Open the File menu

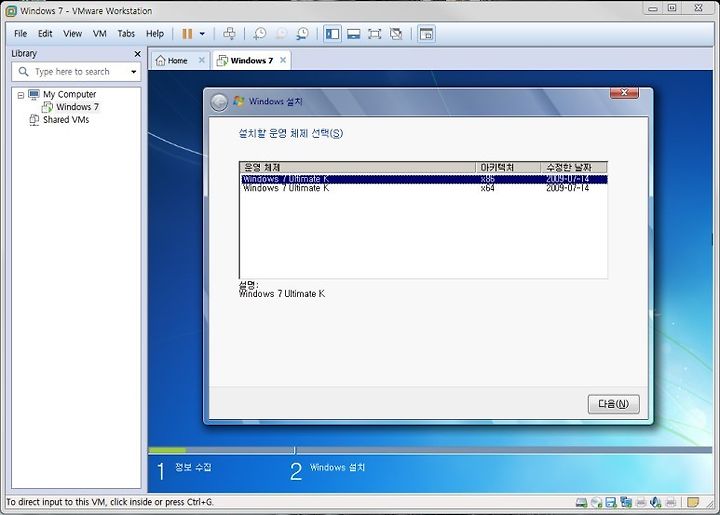click(21, 34)
